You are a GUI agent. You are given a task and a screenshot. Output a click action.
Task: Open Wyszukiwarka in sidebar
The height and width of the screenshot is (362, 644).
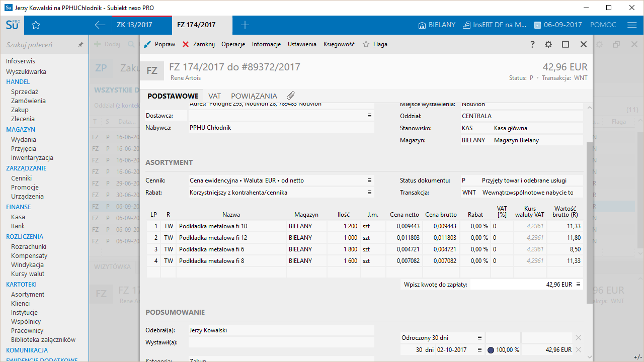(26, 71)
